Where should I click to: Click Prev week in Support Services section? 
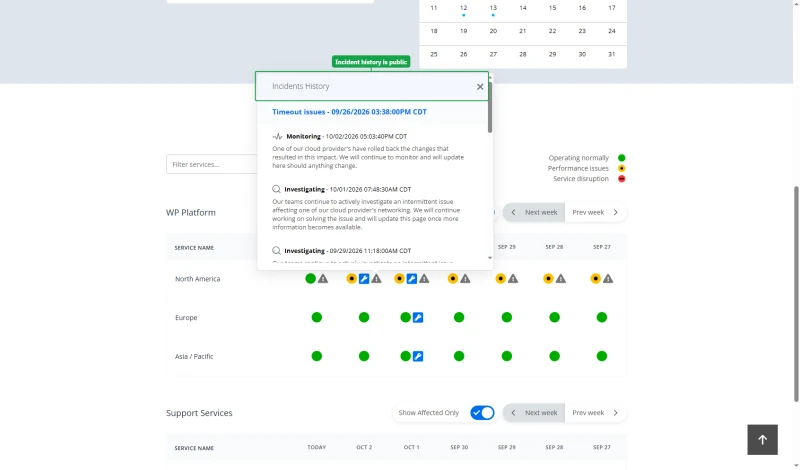pos(595,413)
